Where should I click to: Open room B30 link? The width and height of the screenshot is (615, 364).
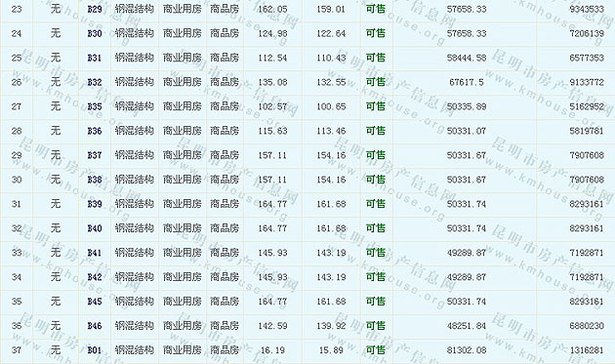(95, 33)
